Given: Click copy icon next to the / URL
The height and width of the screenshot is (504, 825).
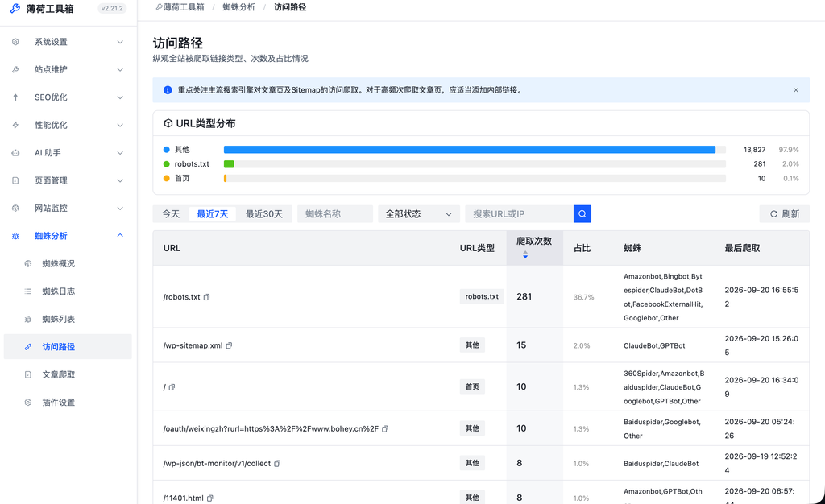Looking at the screenshot, I should (x=172, y=387).
